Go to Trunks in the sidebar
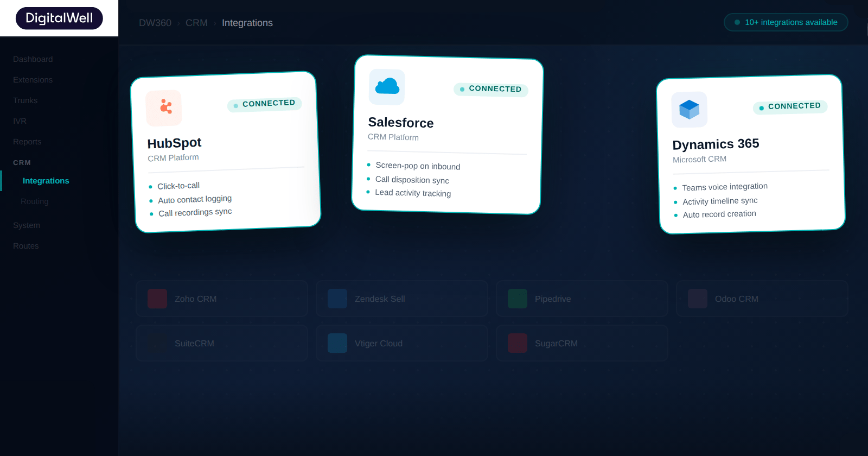Screen dimensions: 868x456 click(x=25, y=100)
